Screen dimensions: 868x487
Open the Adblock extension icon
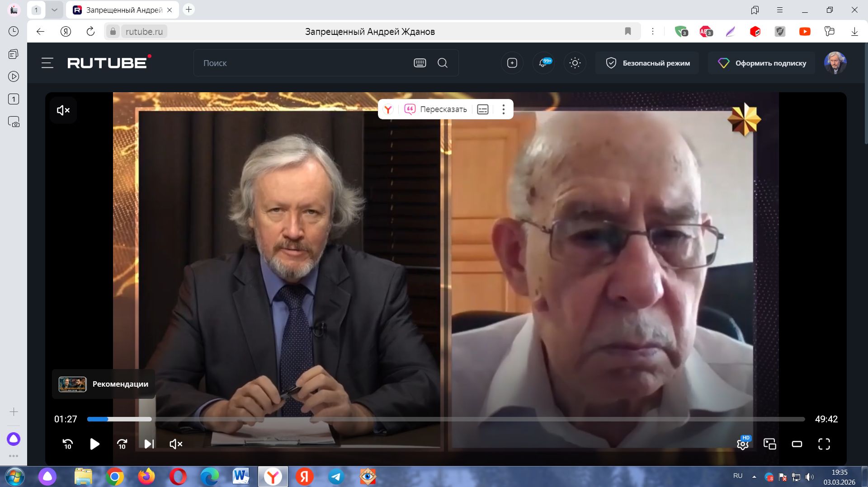pos(706,32)
